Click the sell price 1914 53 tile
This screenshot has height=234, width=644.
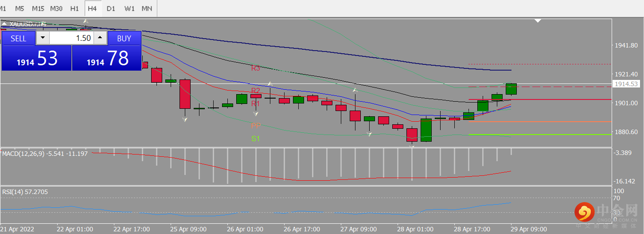(36, 58)
